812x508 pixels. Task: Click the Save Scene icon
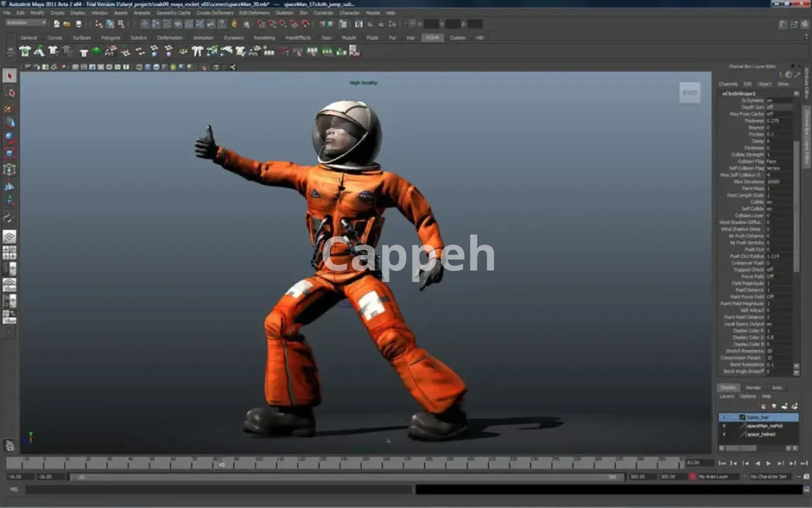(78, 24)
